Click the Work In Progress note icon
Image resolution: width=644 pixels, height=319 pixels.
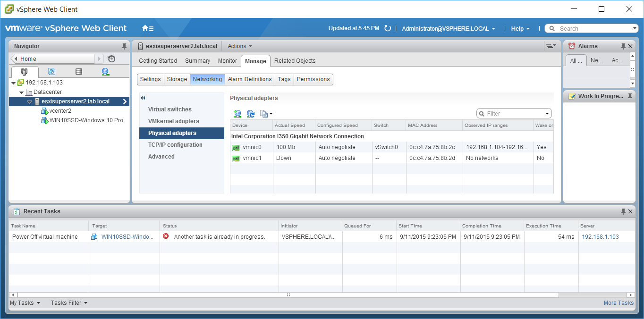[572, 96]
